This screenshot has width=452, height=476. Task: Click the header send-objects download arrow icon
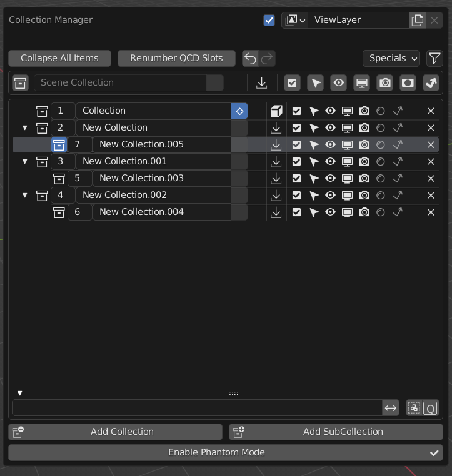coord(261,83)
